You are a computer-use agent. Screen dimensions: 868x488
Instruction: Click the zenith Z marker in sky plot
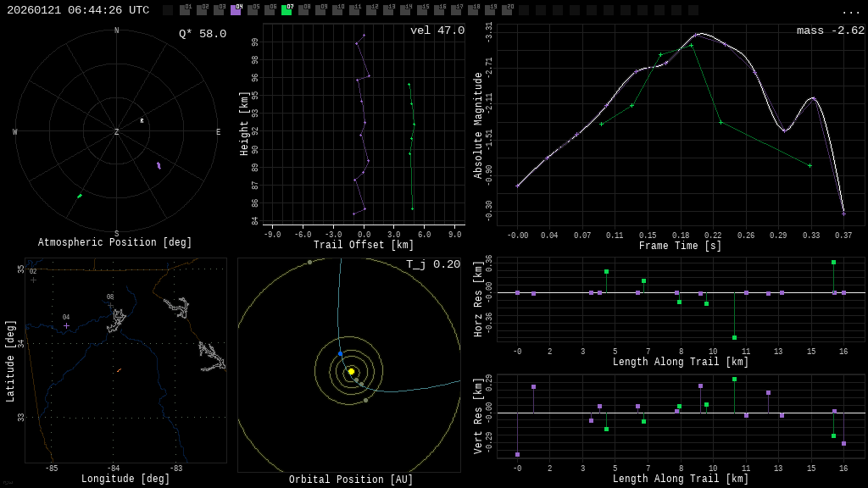point(117,132)
